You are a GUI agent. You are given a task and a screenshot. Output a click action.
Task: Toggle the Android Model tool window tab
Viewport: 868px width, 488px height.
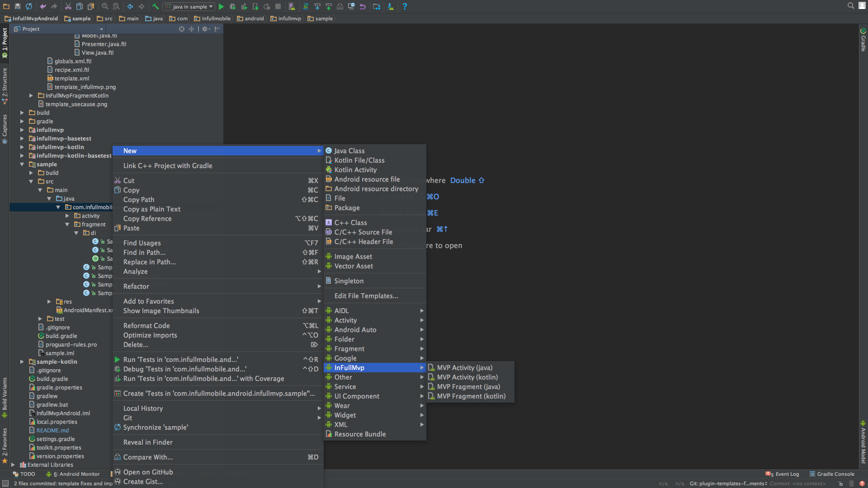[863, 442]
